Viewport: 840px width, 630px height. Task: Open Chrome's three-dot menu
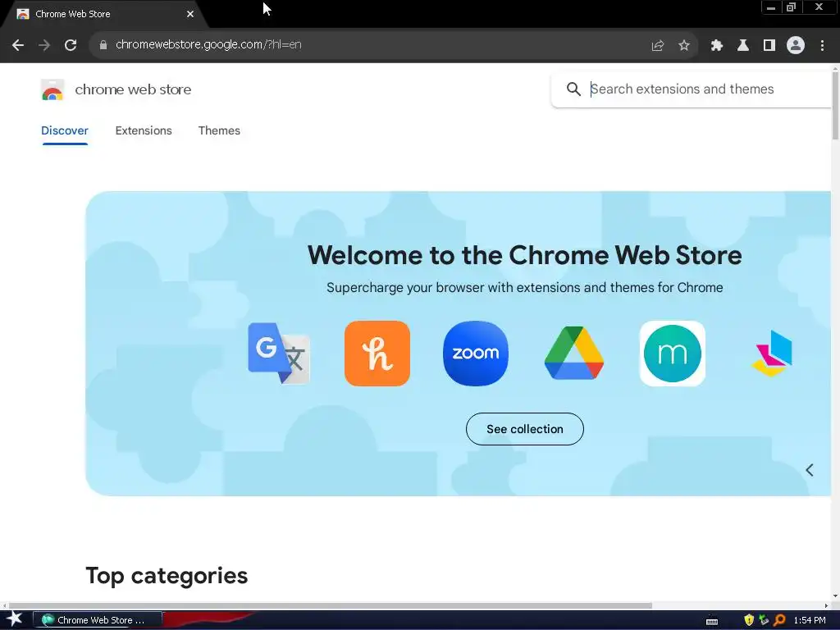(x=822, y=46)
